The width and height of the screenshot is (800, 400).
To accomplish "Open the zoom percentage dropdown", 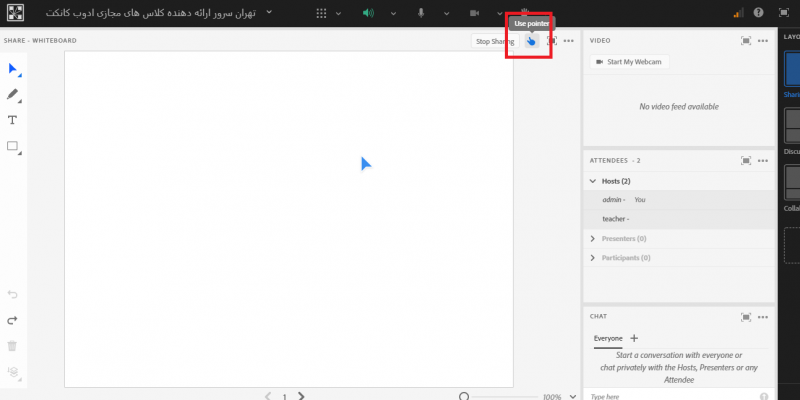I will pos(572,396).
